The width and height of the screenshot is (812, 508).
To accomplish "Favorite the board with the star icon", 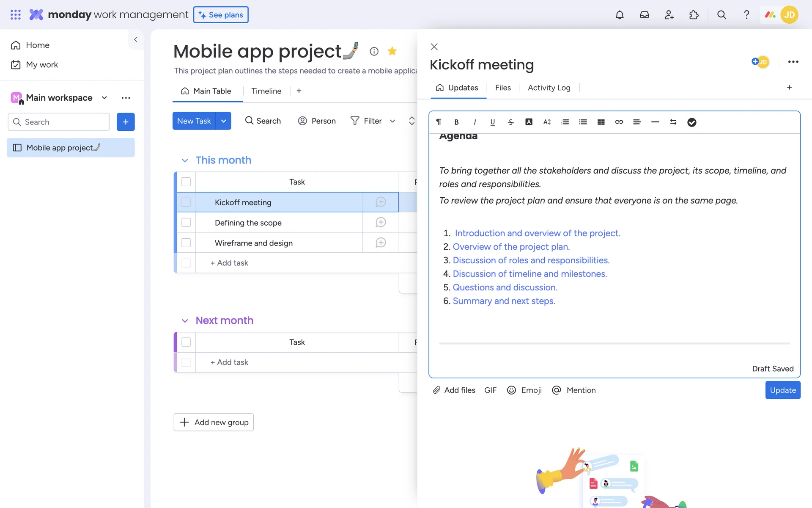I will (x=392, y=51).
